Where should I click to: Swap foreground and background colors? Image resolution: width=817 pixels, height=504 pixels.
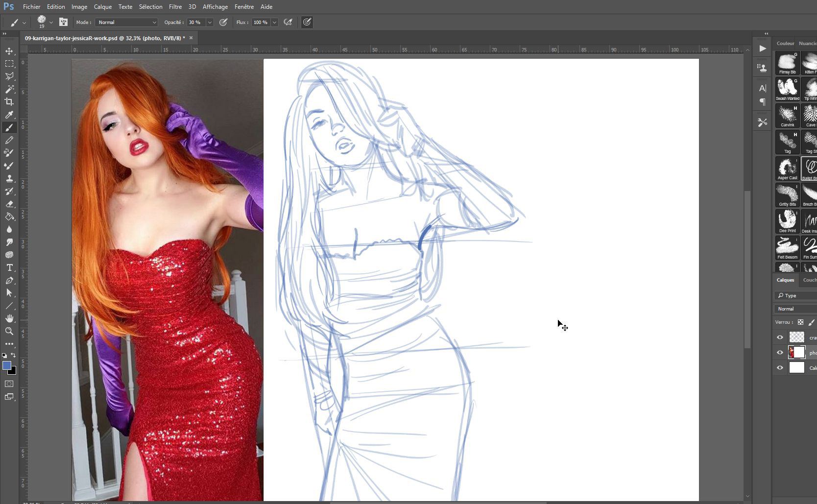pyautogui.click(x=13, y=355)
